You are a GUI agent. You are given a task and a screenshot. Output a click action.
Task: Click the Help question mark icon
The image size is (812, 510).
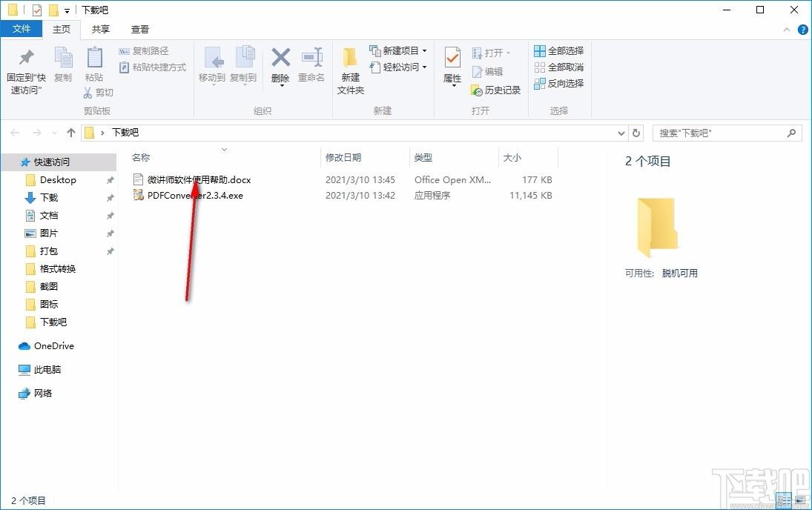[802, 30]
